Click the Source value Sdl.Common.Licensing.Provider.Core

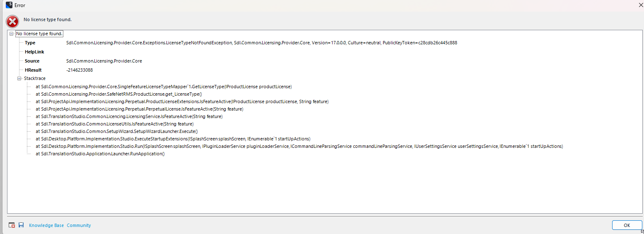pyautogui.click(x=104, y=61)
